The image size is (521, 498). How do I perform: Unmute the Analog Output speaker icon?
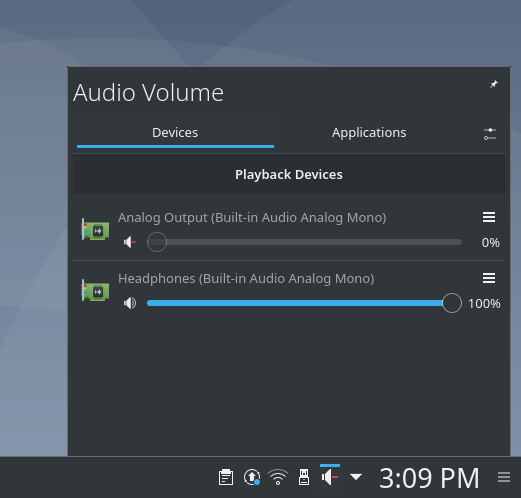click(x=130, y=242)
